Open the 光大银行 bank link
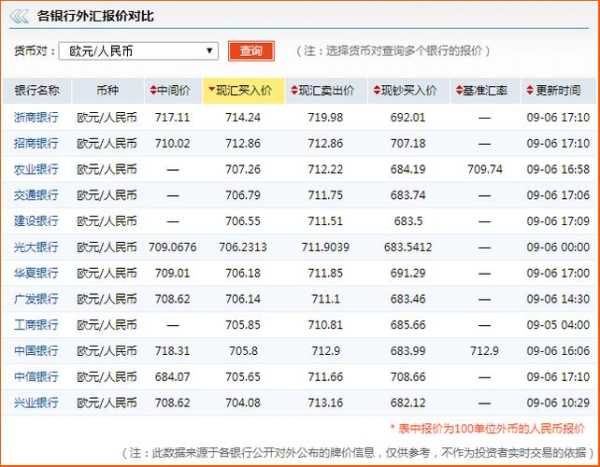Screen dimensions: 600x467 point(37,247)
